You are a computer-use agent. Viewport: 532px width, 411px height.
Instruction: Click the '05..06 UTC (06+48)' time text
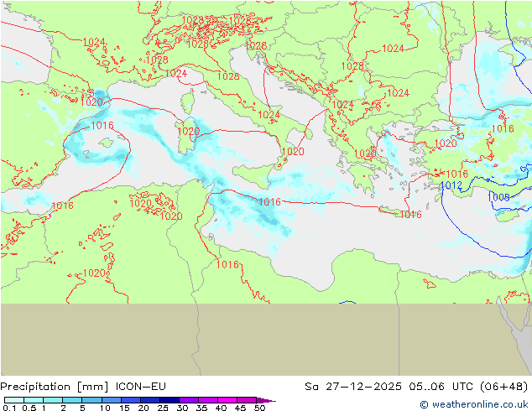coord(468,387)
